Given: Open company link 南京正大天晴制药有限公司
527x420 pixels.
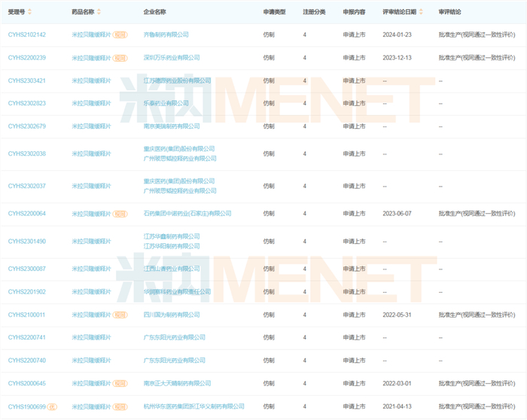Looking at the screenshot, I should 177,383.
